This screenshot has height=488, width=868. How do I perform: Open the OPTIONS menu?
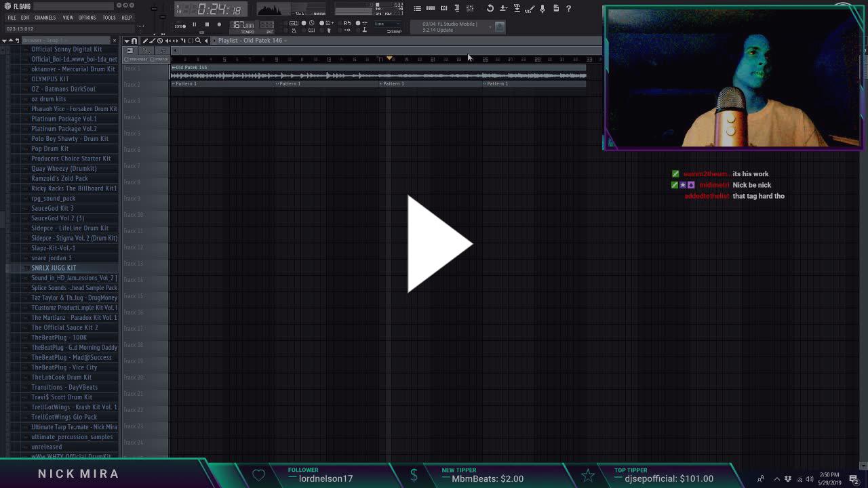87,18
